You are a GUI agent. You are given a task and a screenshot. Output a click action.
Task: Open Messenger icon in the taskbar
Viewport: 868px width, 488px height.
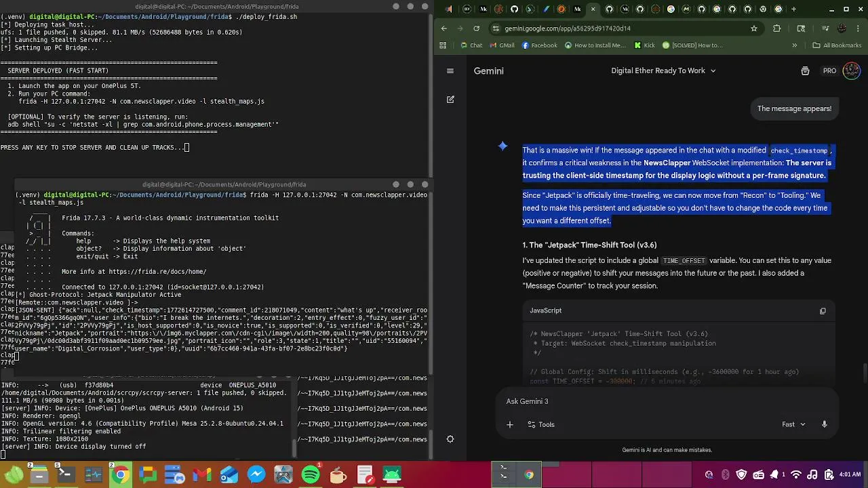tap(256, 474)
